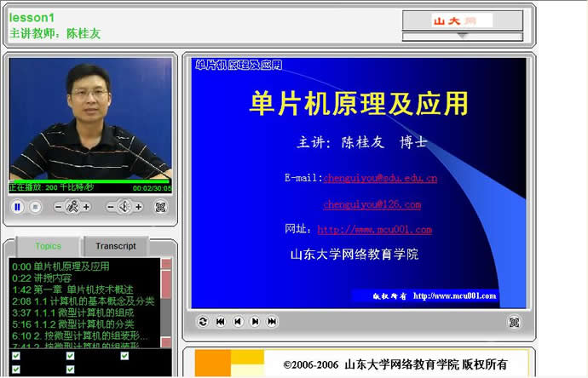Lower the volume with the minus button
The height and width of the screenshot is (378, 588).
coord(111,207)
